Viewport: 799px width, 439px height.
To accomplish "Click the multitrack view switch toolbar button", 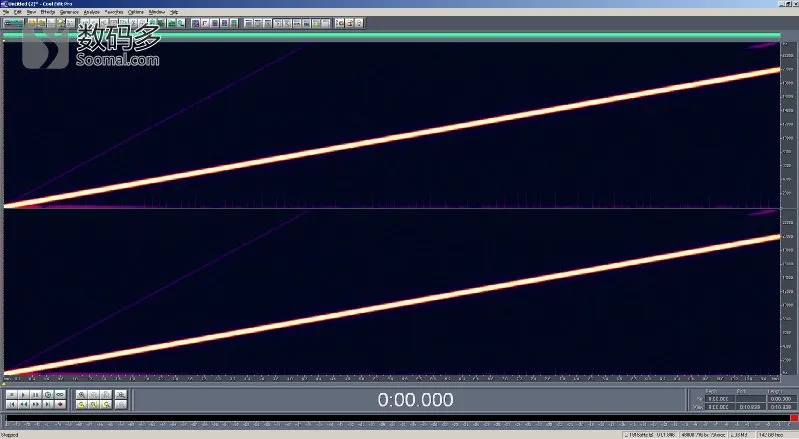I will tap(13, 23).
